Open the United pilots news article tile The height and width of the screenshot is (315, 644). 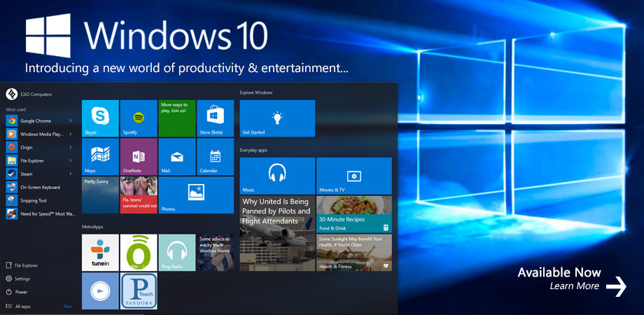(277, 233)
